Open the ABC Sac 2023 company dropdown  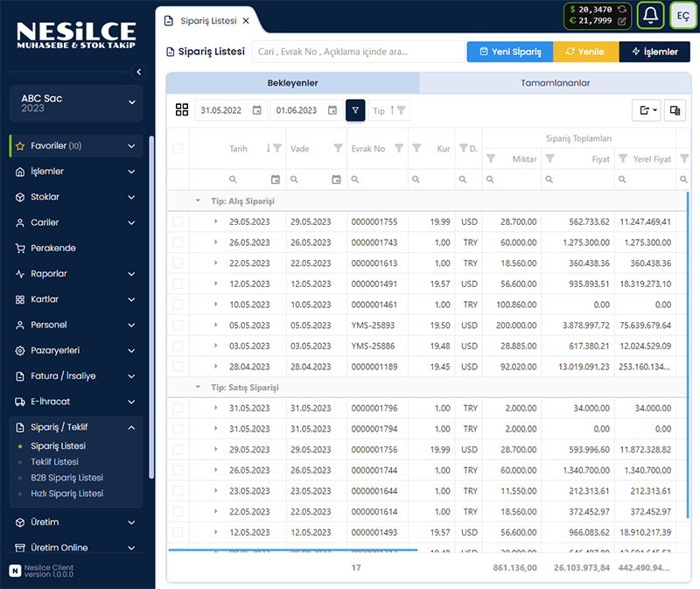(76, 103)
